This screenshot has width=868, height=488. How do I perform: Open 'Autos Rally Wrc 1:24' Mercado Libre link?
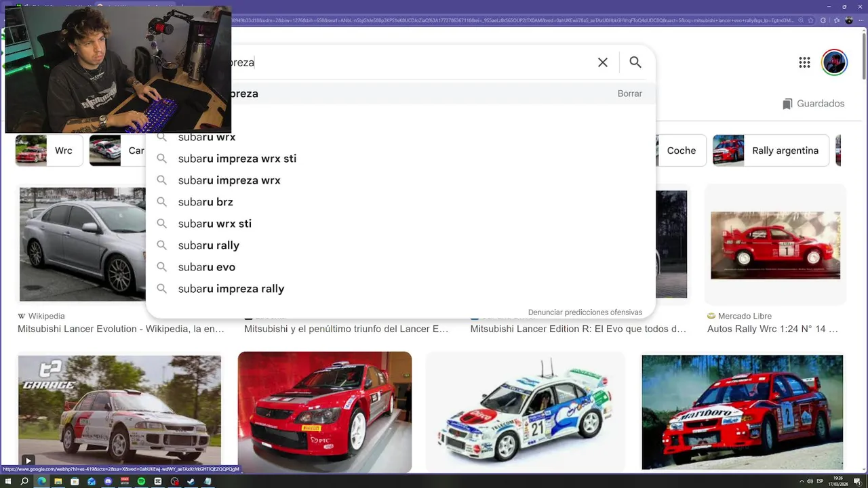tap(772, 329)
